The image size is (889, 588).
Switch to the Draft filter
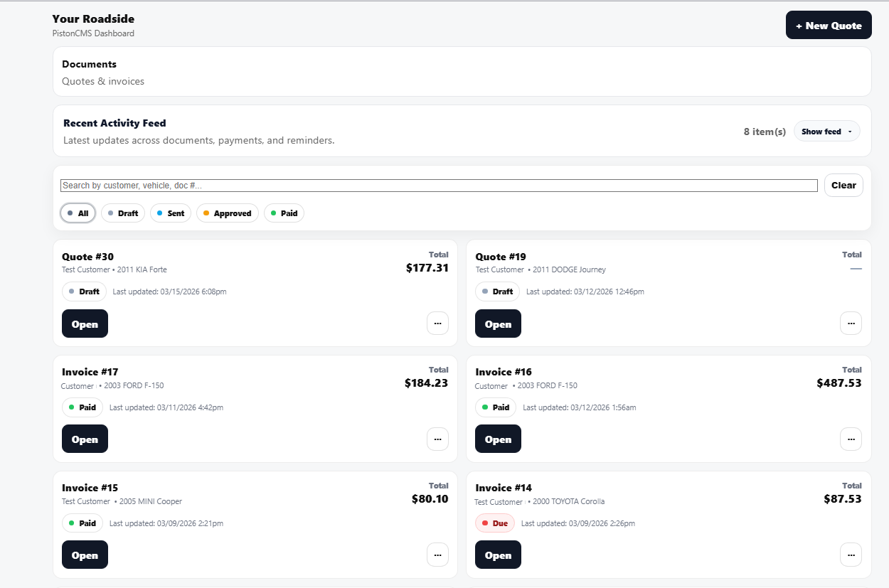tap(122, 213)
